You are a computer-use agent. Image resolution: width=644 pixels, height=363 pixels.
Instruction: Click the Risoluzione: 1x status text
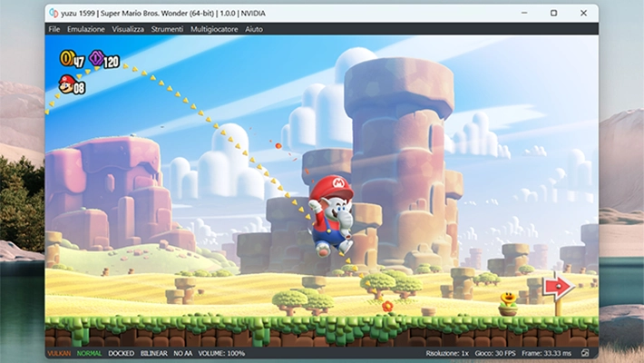click(x=447, y=353)
